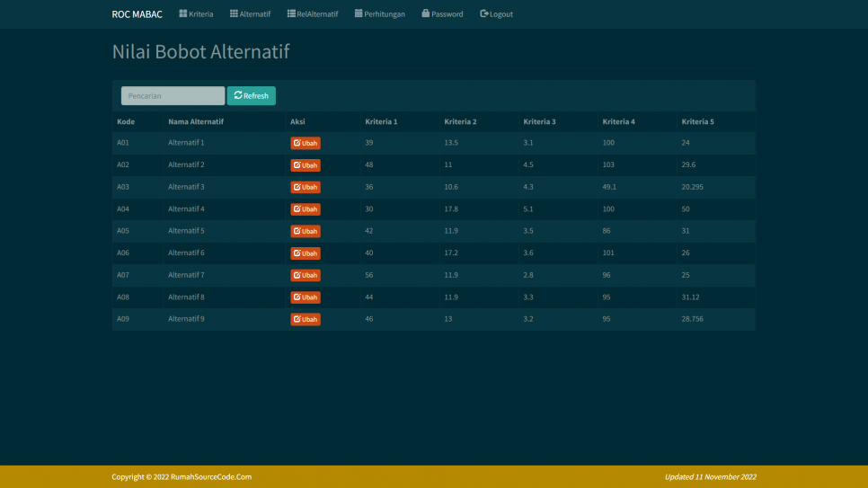Viewport: 868px width, 488px height.
Task: Click Ubah for Alternatif 6
Action: (x=306, y=253)
